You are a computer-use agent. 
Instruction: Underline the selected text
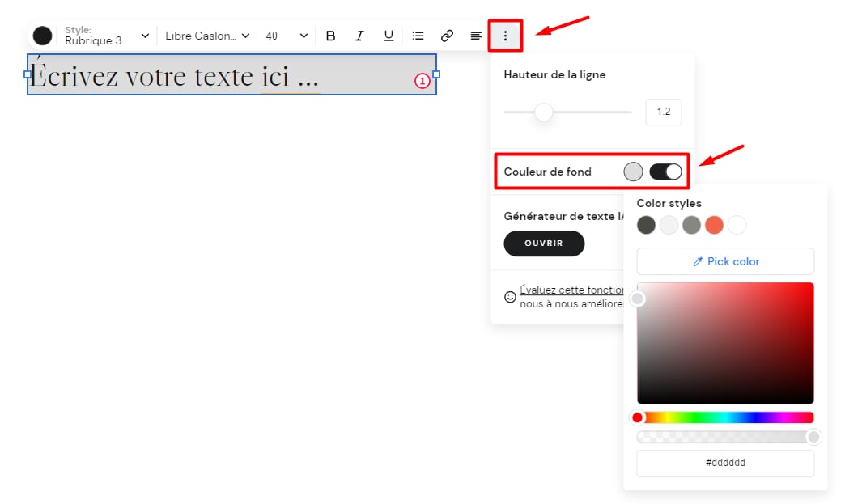(389, 36)
